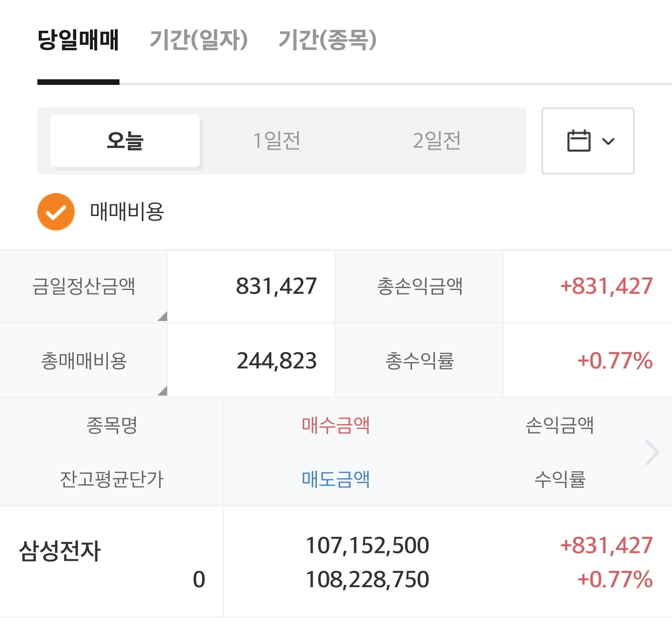Click the 종목명 column header
This screenshot has width=672, height=618.
click(x=112, y=425)
